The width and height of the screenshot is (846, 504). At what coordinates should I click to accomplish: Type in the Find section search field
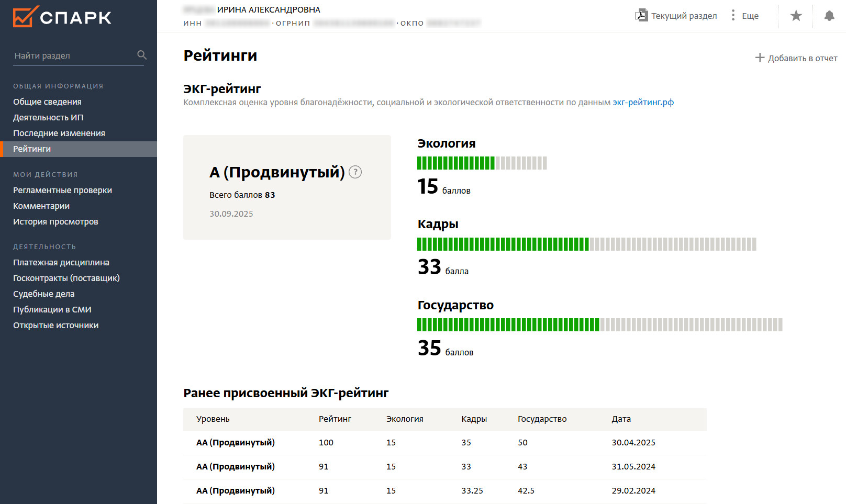click(x=73, y=55)
